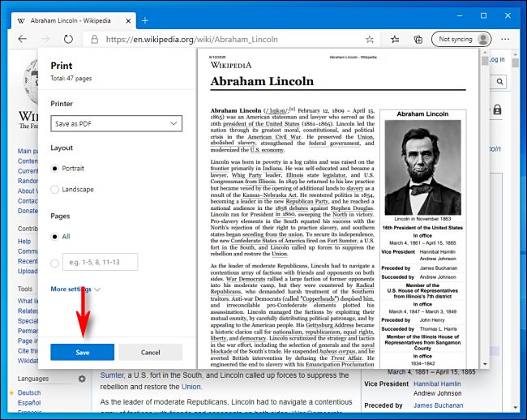This screenshot has height=420, width=527.
Task: Click the address bar URL
Action: point(191,39)
